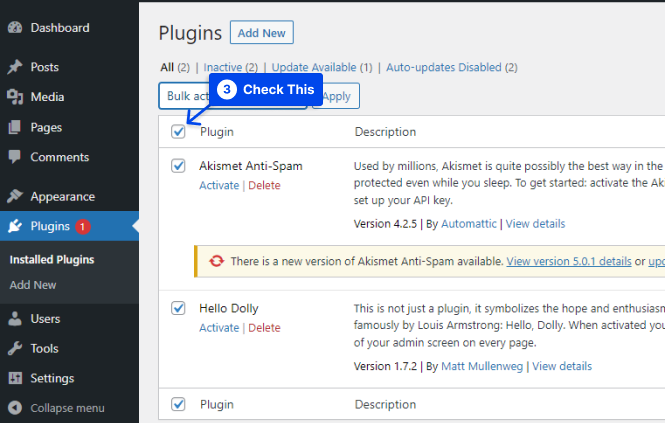The image size is (665, 423).
Task: Open Installed Plugins submenu item
Action: coord(52,260)
